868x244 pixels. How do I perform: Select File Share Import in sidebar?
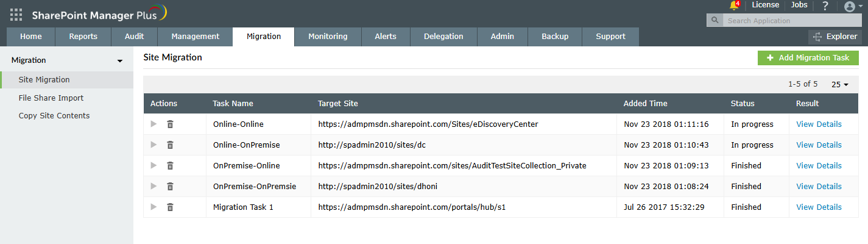pyautogui.click(x=51, y=98)
